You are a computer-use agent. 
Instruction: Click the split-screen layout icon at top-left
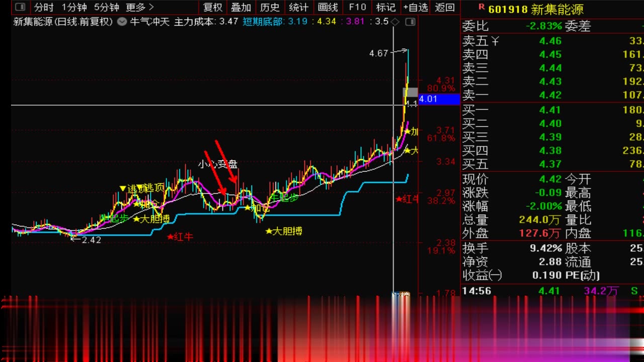click(20, 8)
